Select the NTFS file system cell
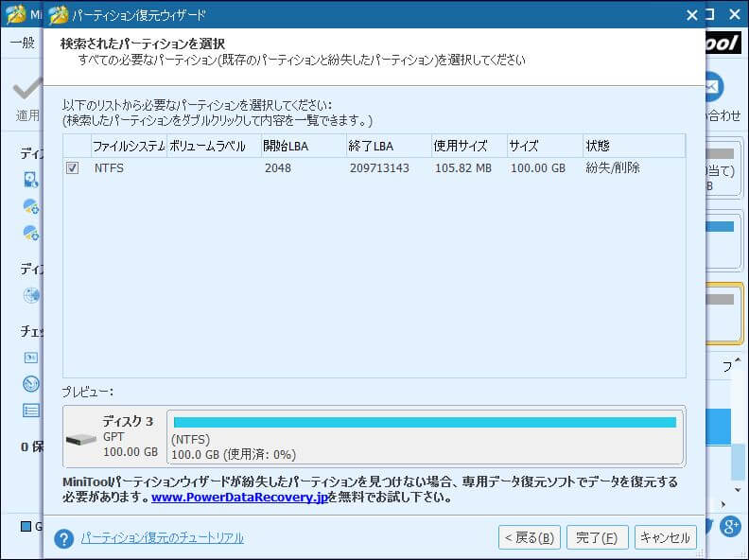Image resolution: width=749 pixels, height=560 pixels. point(109,168)
